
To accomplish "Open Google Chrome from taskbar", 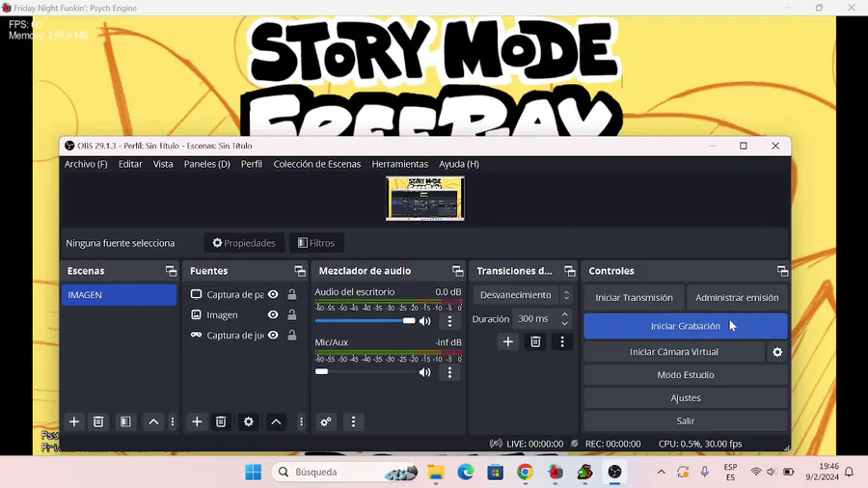I will tap(525, 472).
